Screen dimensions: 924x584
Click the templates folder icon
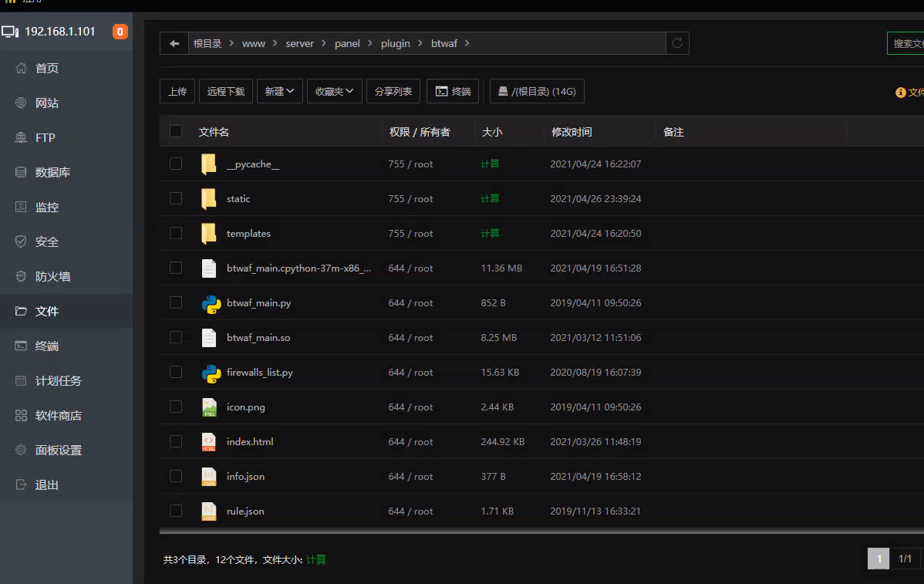tap(208, 234)
